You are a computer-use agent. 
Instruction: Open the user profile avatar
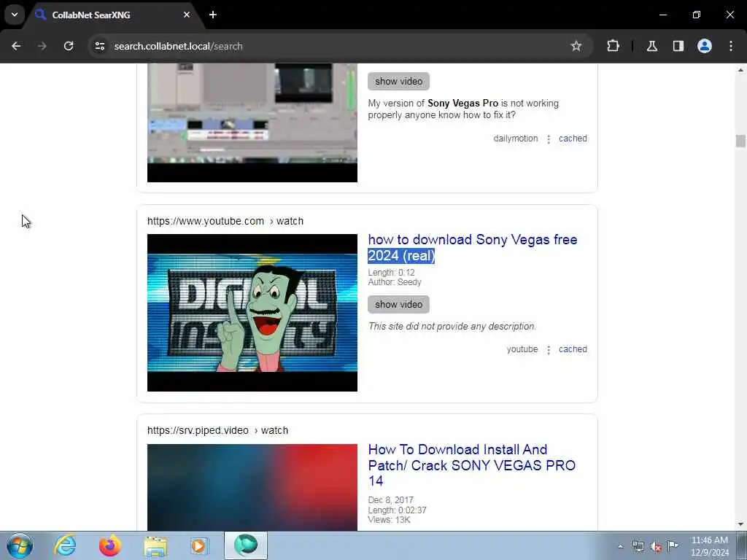tap(704, 46)
